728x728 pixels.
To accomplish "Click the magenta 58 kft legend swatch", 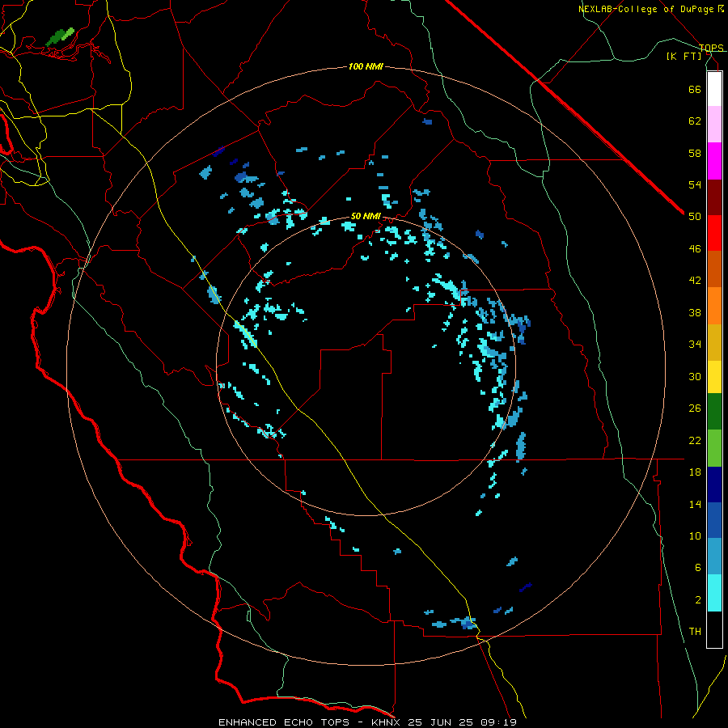I will coord(714,161).
